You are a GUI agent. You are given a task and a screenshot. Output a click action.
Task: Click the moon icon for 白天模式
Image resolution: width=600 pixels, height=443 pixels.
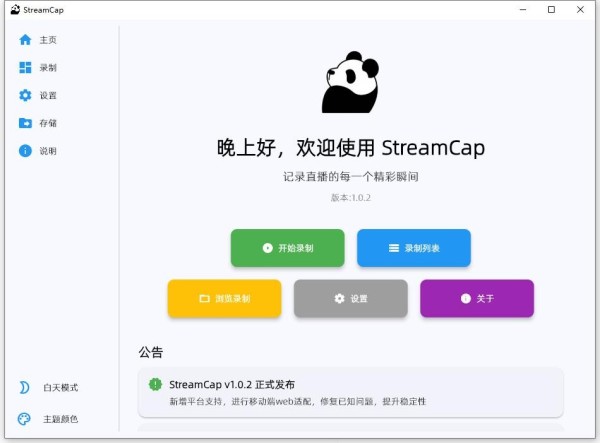[x=24, y=388]
